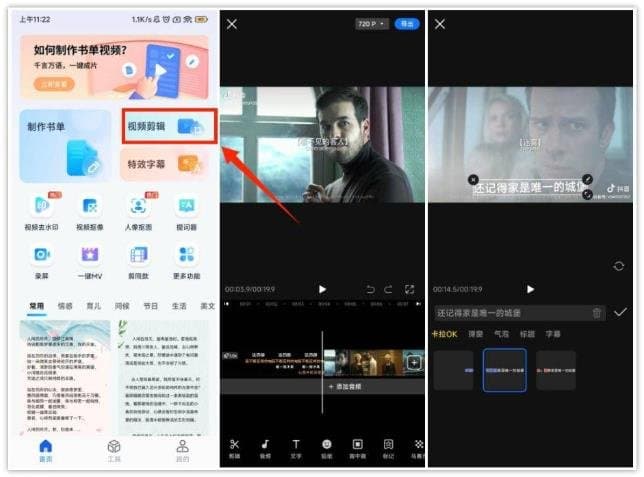Enter fullscreen preview in the editor
Viewport: 644px width, 477px height.
point(409,289)
